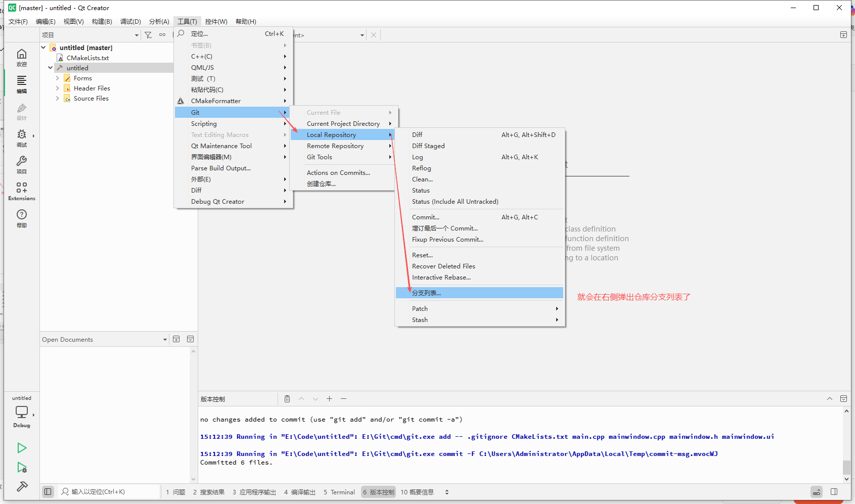
Task: Close the Open Documents panel
Action: [190, 339]
